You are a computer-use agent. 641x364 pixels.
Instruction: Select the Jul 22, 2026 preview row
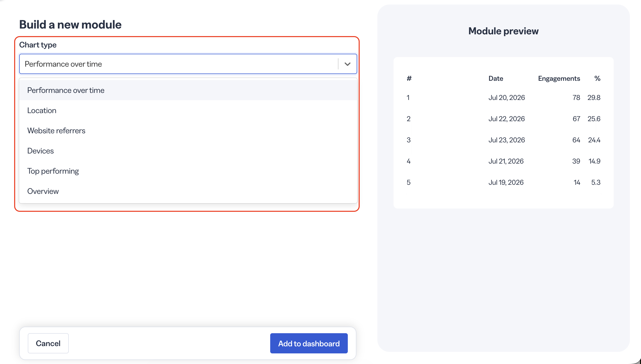[x=503, y=119]
